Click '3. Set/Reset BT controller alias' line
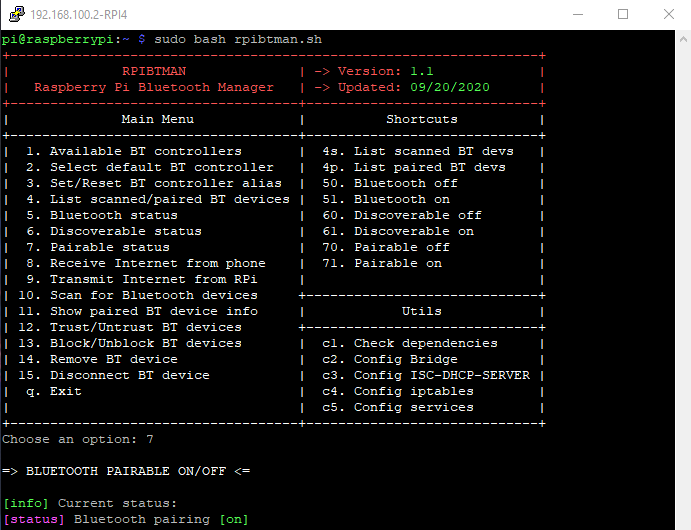This screenshot has height=530, width=691. [x=154, y=183]
